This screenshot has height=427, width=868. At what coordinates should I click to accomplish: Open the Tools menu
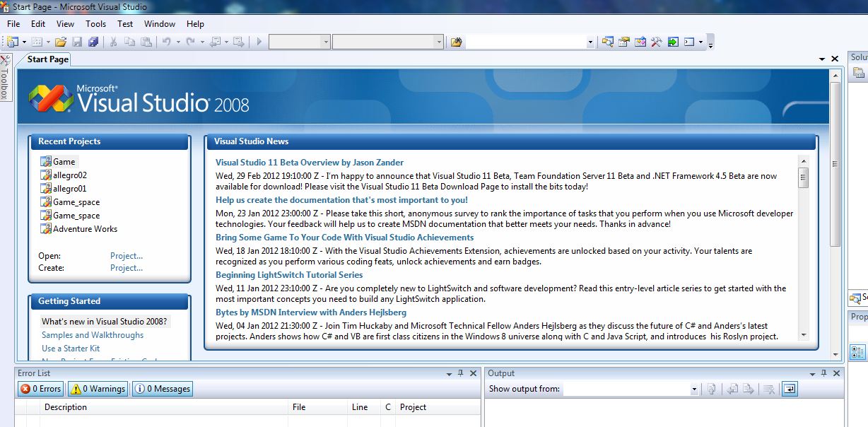[x=95, y=23]
